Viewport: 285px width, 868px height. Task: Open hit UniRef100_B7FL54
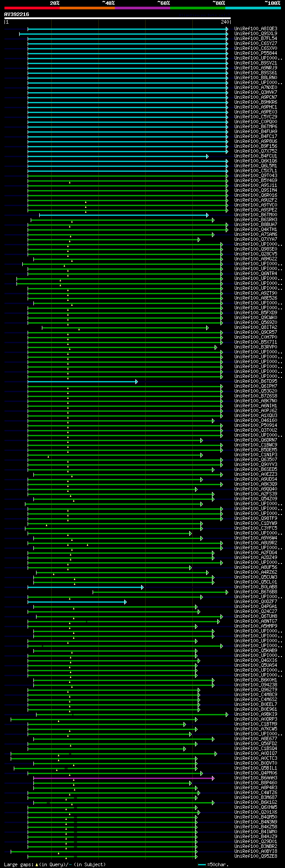(256, 38)
